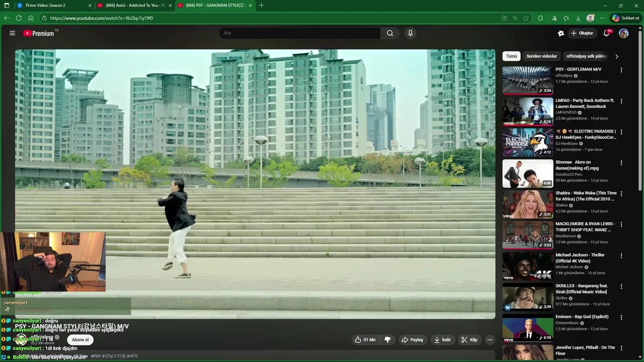Open more actions for Stromae Alors on danse
The height and width of the screenshot is (362, 644).
[x=621, y=163]
